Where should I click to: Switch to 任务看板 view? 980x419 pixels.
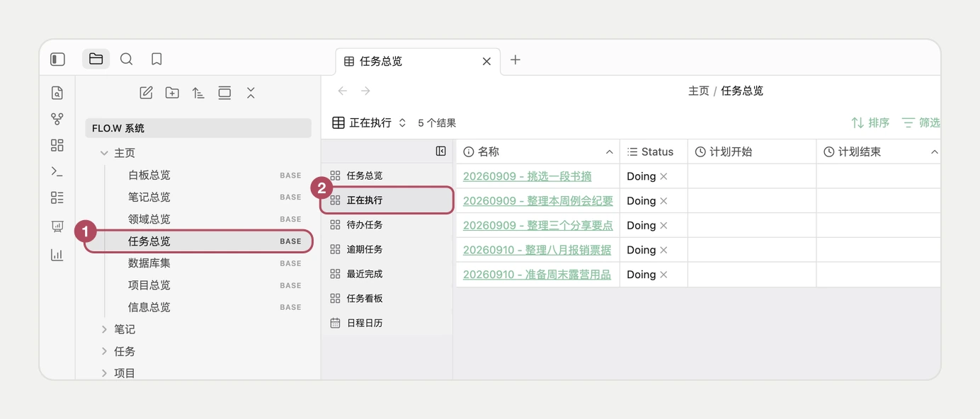click(387, 299)
